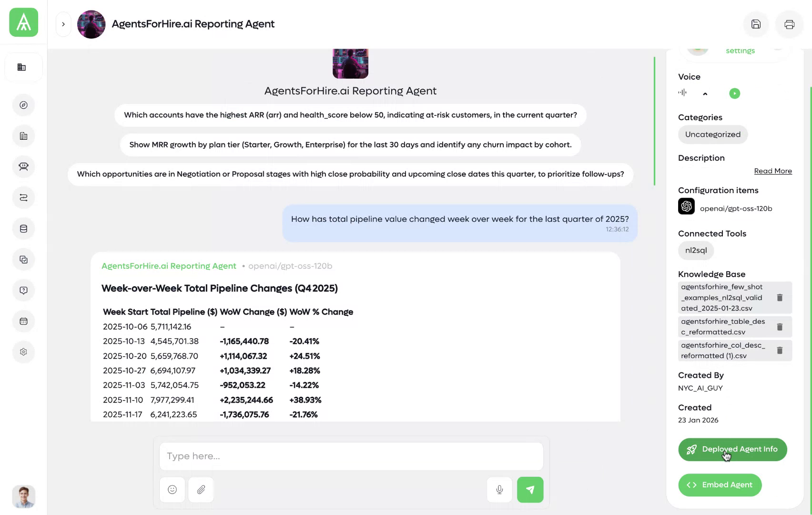This screenshot has width=812, height=515.
Task: Play the voice preview button
Action: (734, 93)
